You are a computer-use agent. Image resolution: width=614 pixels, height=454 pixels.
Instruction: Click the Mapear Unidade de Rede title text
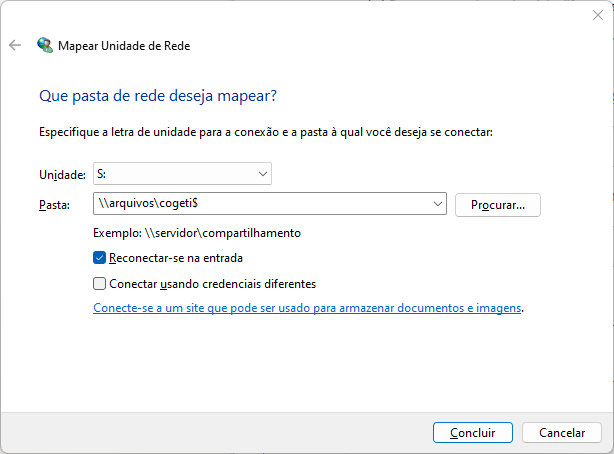124,46
